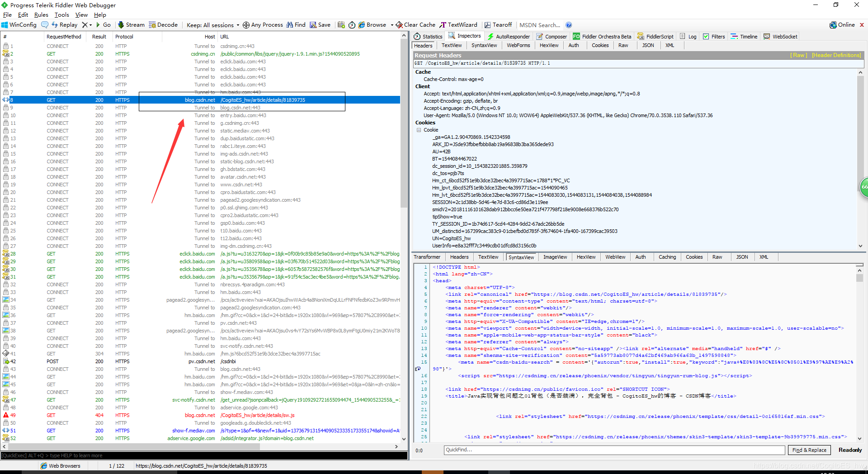Click Save sessions in toolbar
This screenshot has width=868, height=474.
point(320,25)
